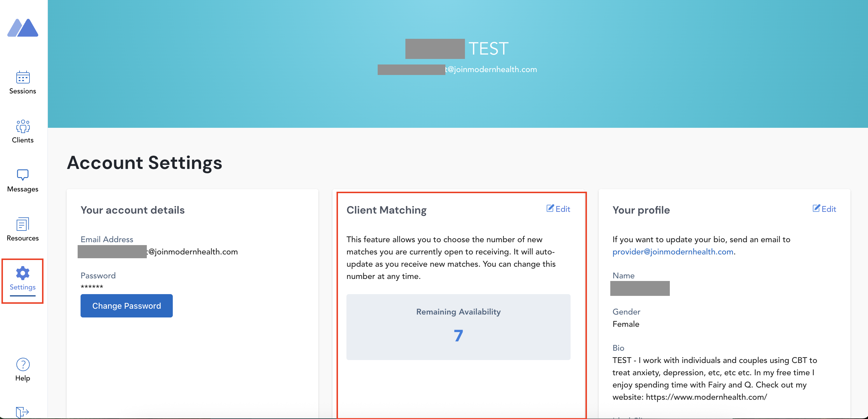Go to the Messages menu label
Screen dimensions: 868x419
click(x=22, y=189)
